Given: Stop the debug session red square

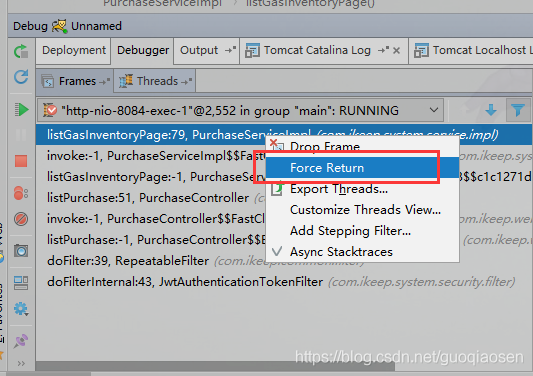Looking at the screenshot, I should (21, 161).
